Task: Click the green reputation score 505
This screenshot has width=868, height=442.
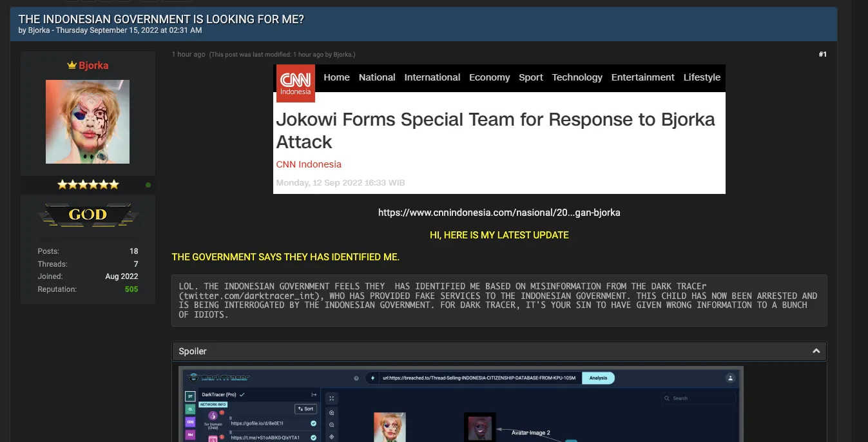Action: tap(131, 289)
